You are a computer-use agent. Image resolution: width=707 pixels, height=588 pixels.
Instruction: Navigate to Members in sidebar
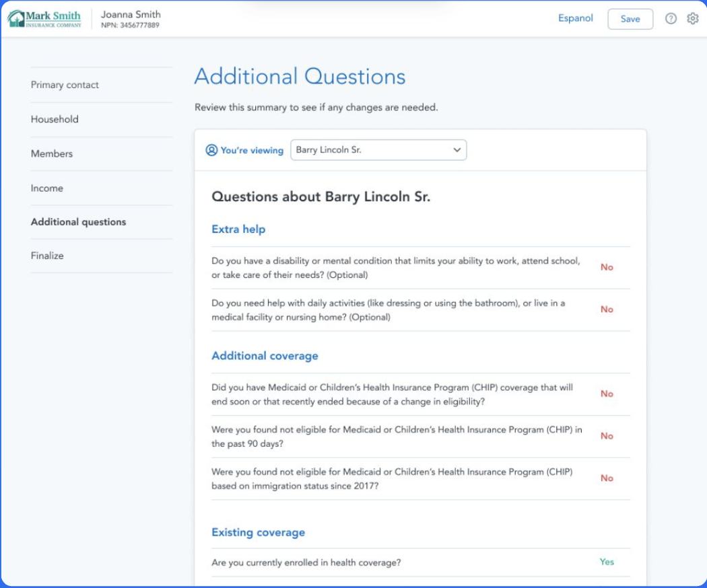tap(52, 153)
